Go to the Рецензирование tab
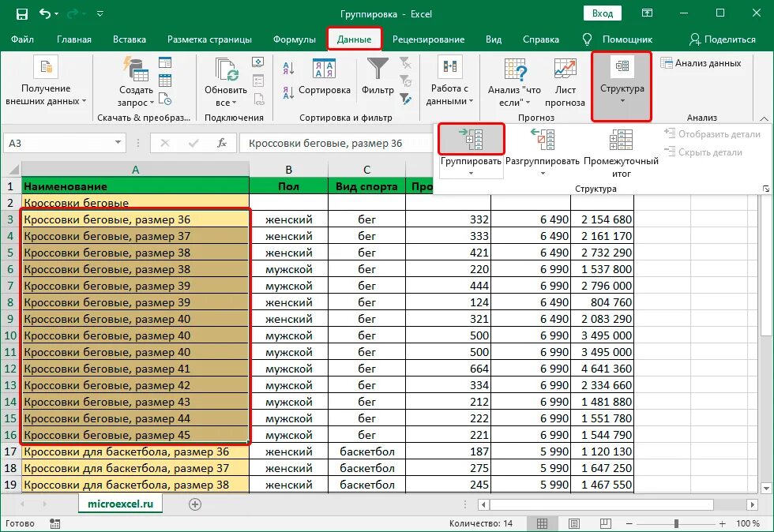Viewport: 774px width, 532px height. point(428,39)
